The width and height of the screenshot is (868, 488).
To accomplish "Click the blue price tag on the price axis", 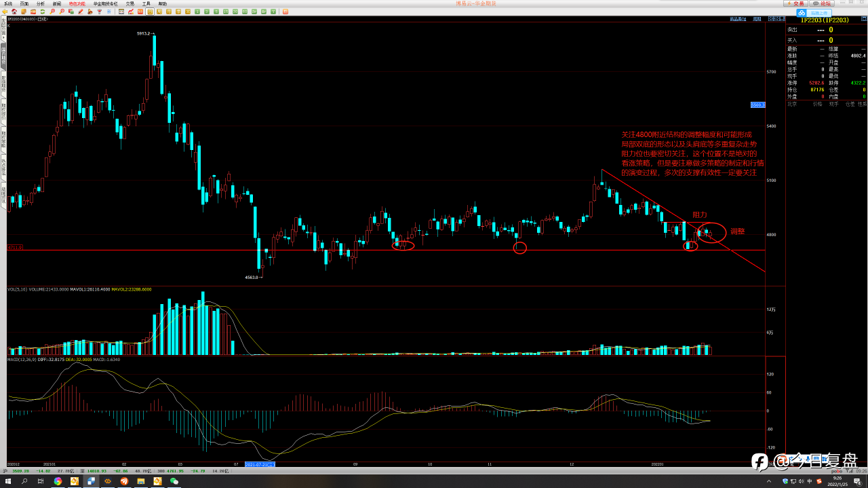I will click(757, 105).
